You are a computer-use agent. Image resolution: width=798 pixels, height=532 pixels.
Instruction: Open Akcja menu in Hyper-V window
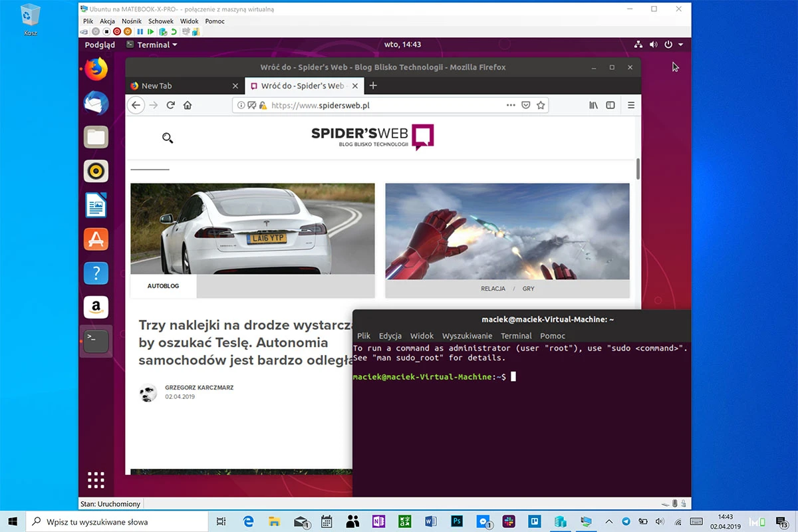click(107, 21)
